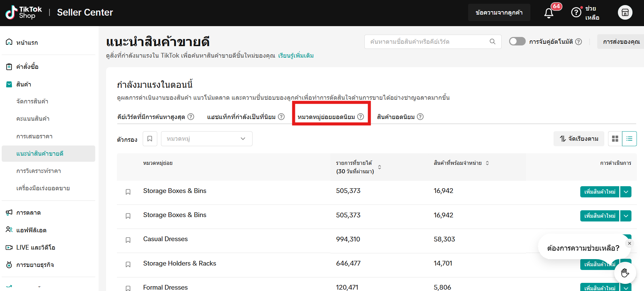
Task: Open the หมวดหมู่ category dropdown
Action: pos(206,139)
